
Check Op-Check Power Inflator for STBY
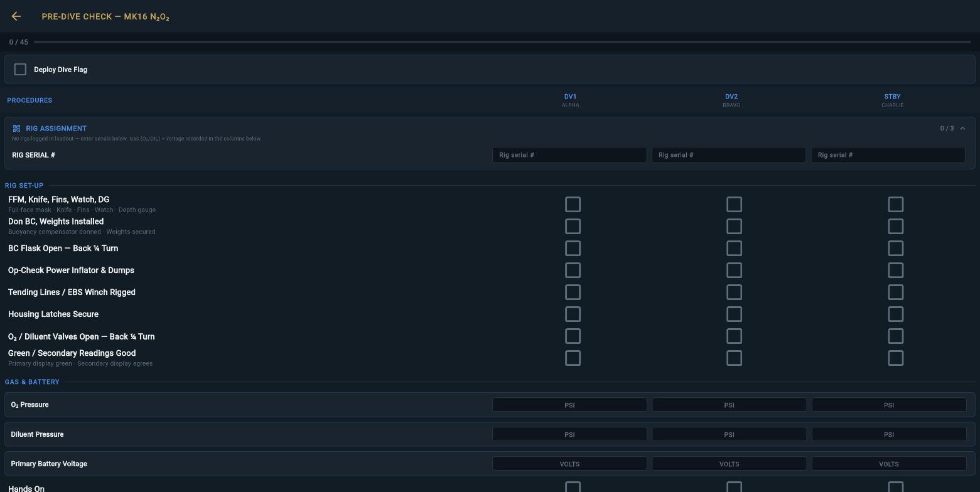pos(896,270)
